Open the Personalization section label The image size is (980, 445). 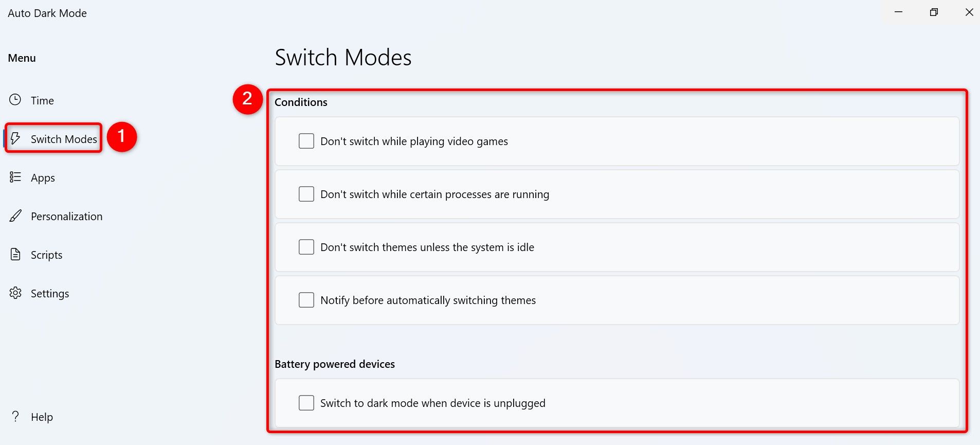pos(66,217)
